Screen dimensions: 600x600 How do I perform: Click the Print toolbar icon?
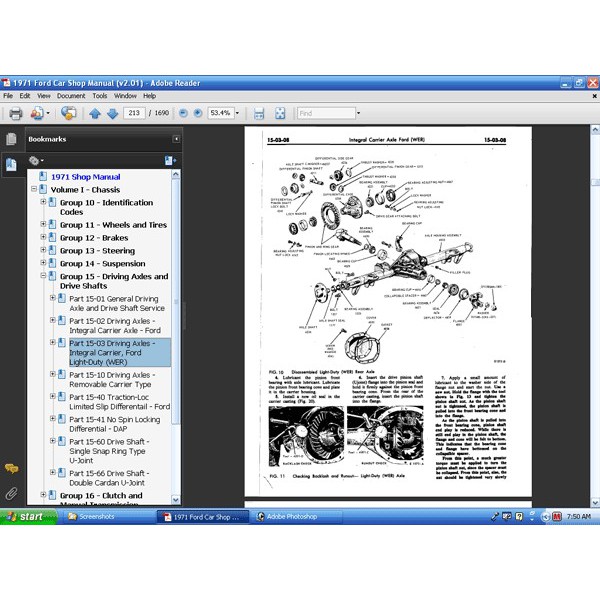point(16,113)
